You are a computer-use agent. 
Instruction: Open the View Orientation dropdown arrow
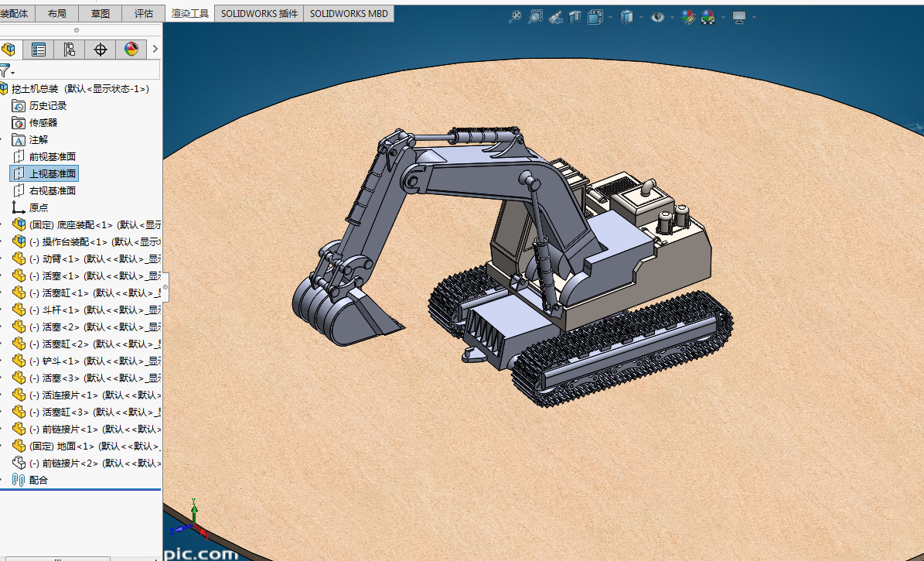610,17
